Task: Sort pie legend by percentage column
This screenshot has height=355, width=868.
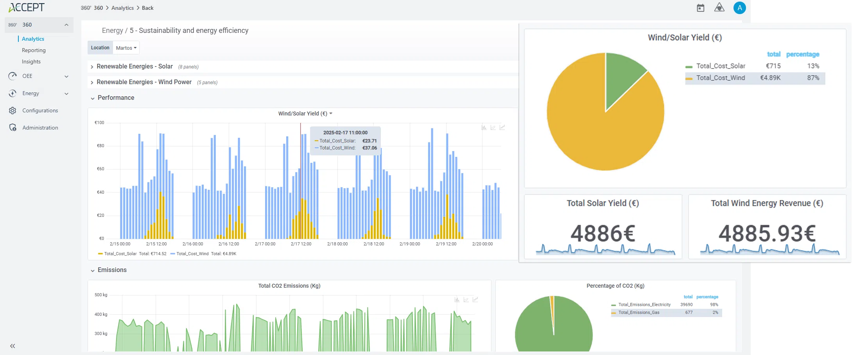Action: (x=803, y=54)
